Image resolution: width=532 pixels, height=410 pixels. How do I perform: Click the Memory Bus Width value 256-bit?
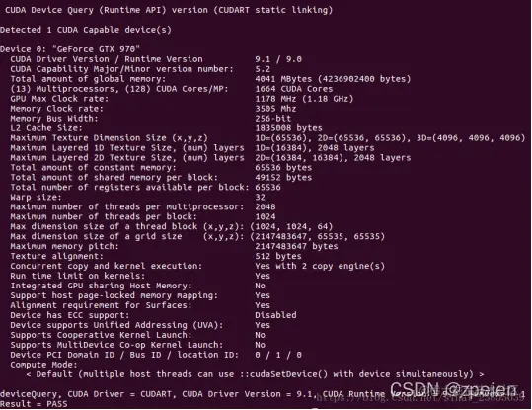272,119
